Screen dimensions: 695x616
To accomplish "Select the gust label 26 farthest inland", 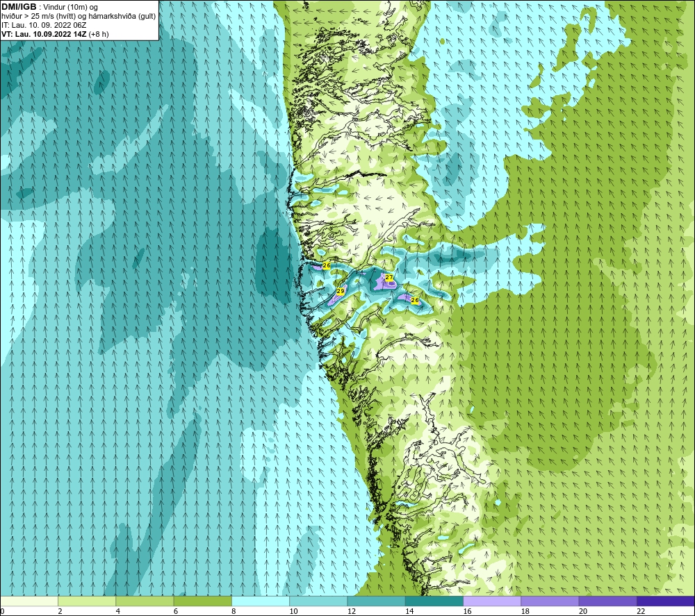I will (x=415, y=300).
